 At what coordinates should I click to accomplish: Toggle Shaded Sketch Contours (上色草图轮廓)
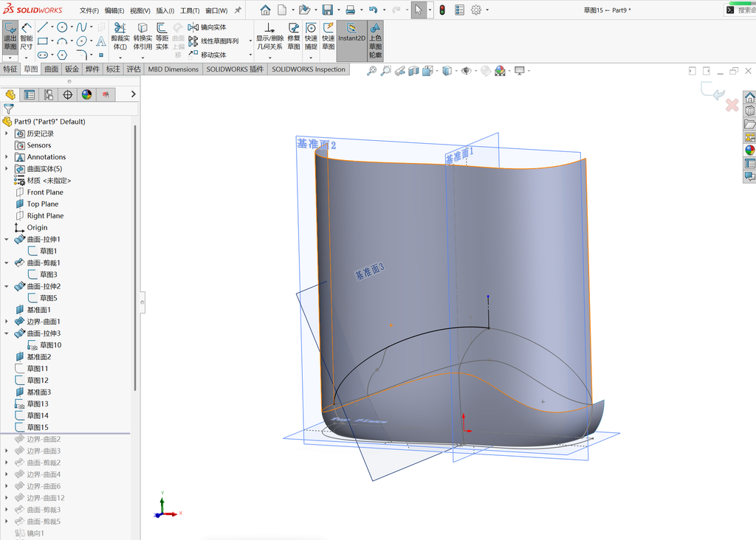coord(375,41)
